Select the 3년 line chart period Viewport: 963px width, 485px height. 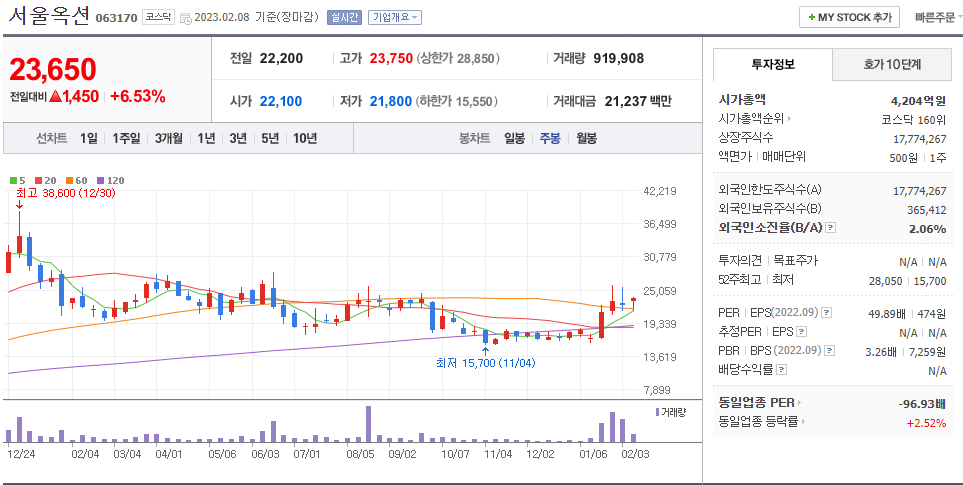point(238,138)
